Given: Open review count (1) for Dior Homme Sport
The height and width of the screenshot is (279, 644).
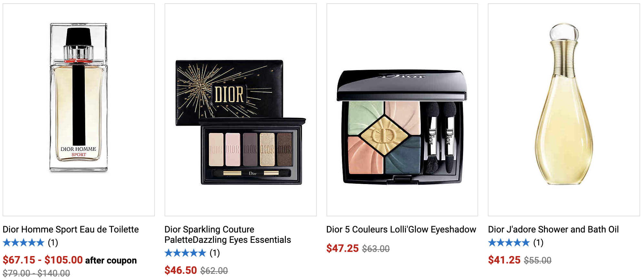Looking at the screenshot, I should [x=53, y=243].
